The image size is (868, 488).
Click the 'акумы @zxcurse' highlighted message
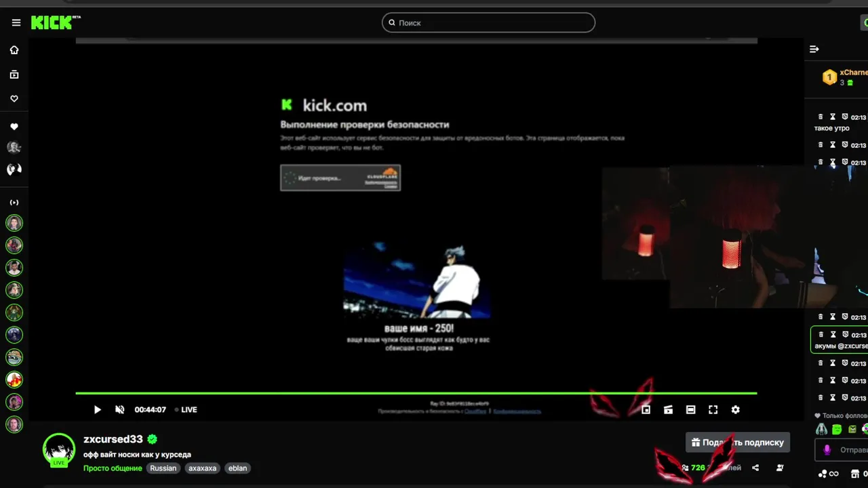click(840, 340)
